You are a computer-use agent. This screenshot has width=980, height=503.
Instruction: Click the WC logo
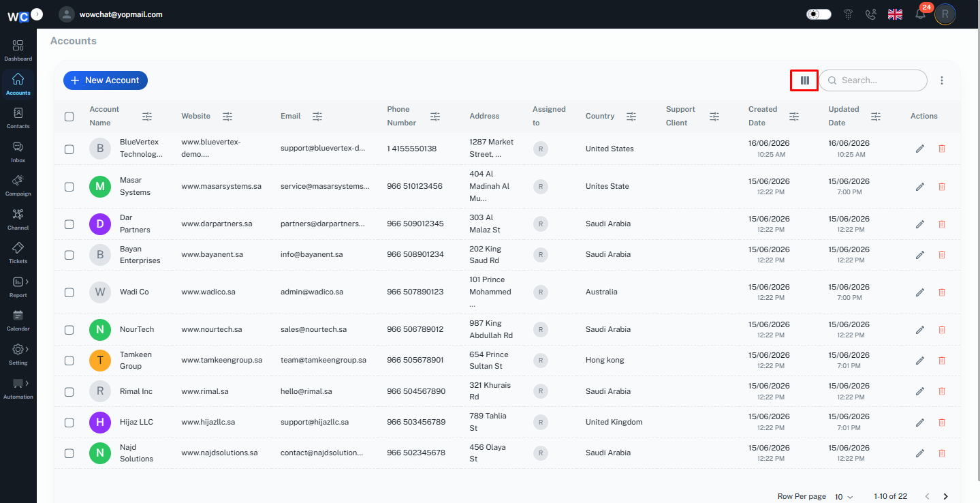[18, 16]
